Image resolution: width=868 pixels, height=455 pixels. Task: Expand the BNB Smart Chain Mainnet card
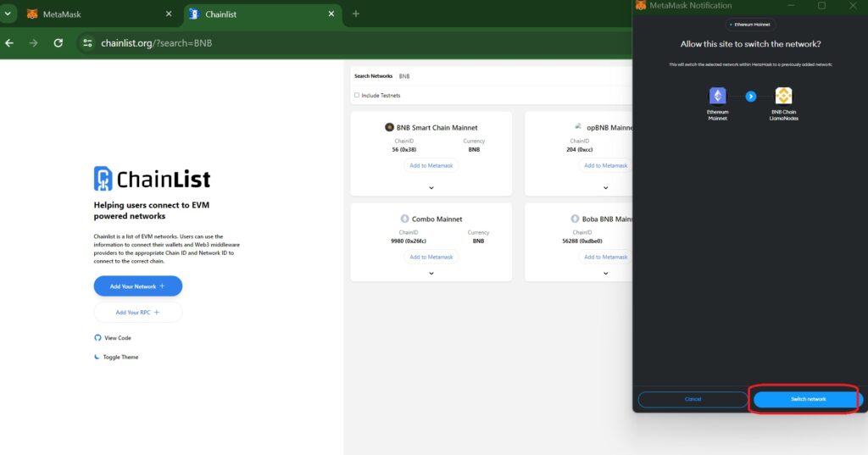(x=431, y=187)
